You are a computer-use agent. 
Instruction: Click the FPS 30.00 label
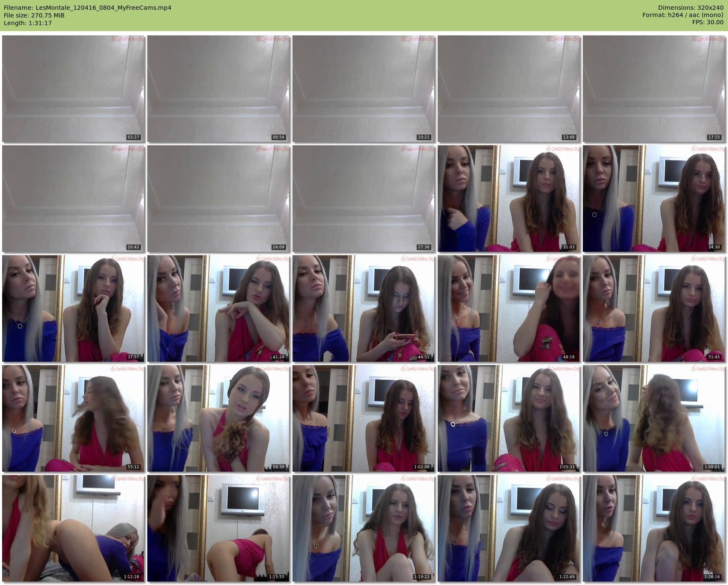click(708, 22)
